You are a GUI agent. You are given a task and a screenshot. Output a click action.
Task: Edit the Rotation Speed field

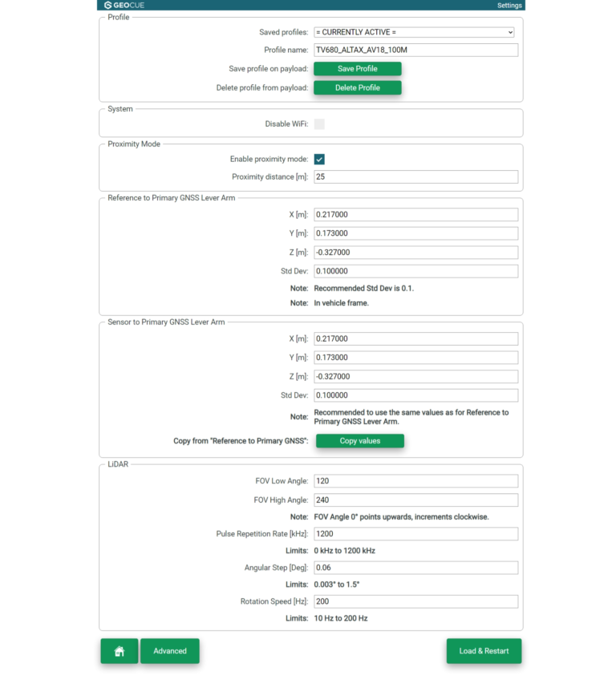click(x=416, y=601)
